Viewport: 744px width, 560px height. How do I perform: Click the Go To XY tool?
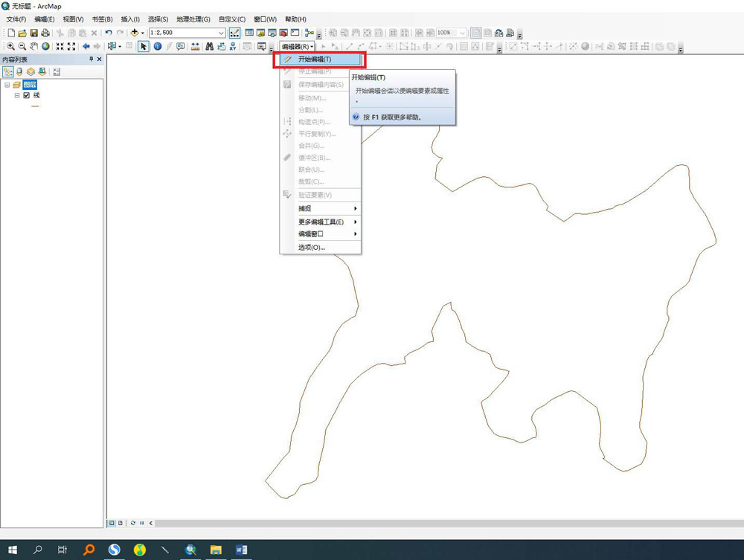click(234, 46)
